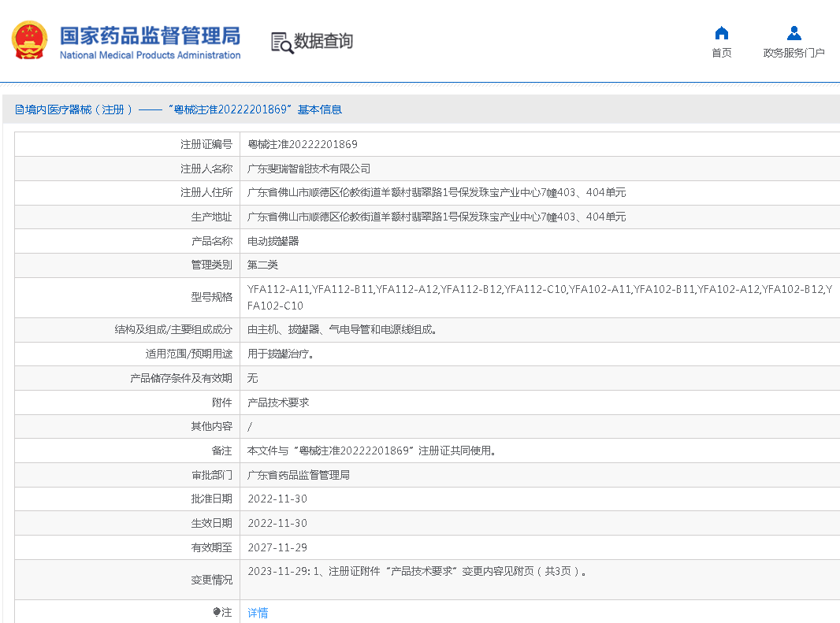Click the 数据查询 magnifier document icon

pyautogui.click(x=281, y=43)
